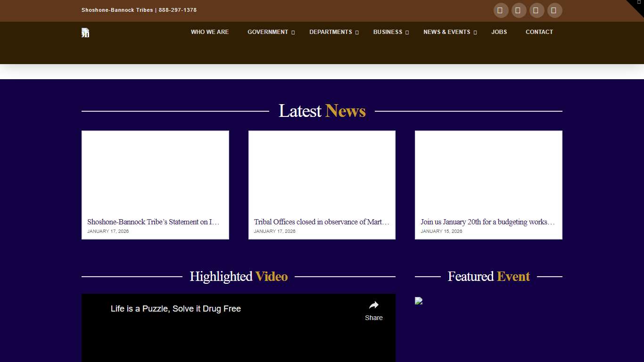644x362 pixels.
Task: Open the Contact menu item
Action: 539,32
